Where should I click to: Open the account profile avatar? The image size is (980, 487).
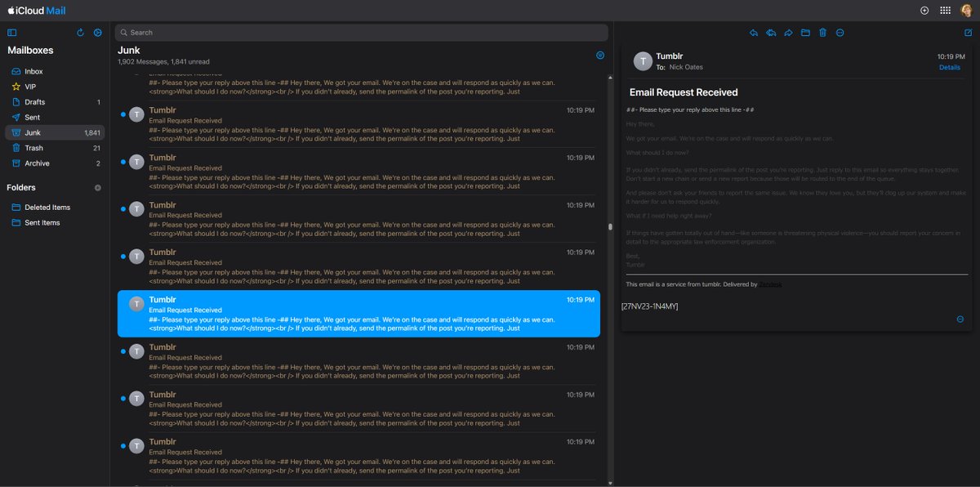click(x=967, y=11)
